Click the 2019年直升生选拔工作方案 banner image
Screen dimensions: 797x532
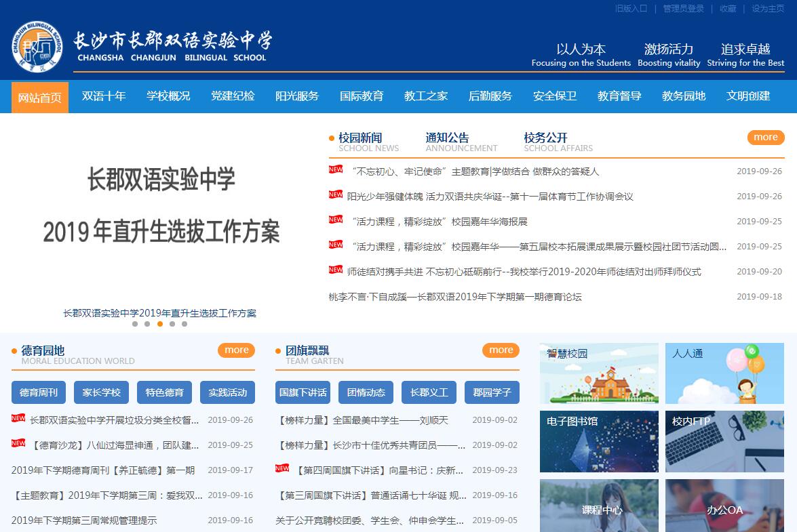click(161, 207)
